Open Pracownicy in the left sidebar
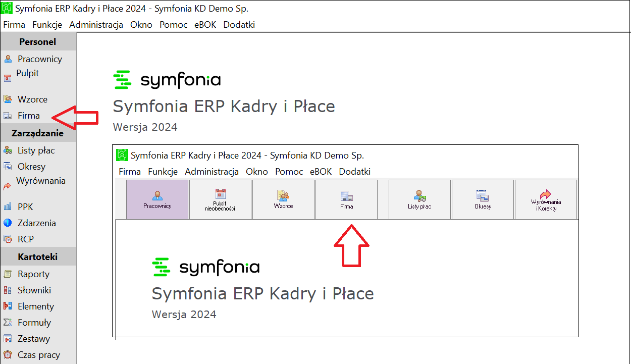 [39, 59]
